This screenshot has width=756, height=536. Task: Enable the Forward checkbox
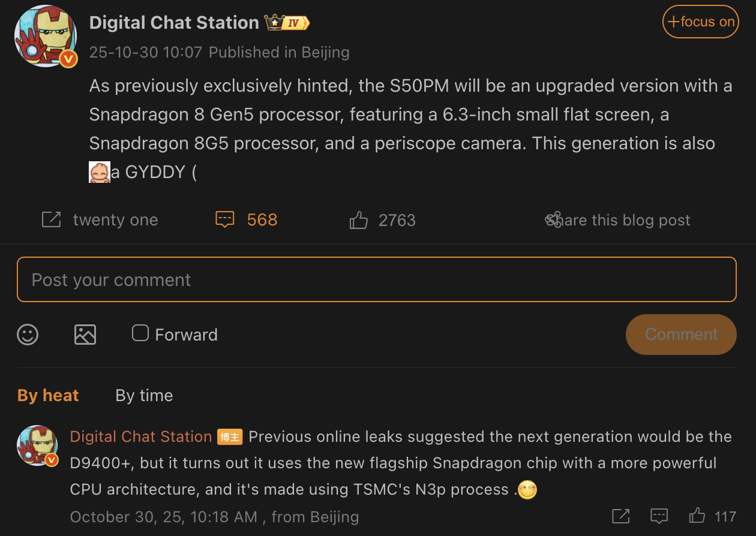coord(140,333)
